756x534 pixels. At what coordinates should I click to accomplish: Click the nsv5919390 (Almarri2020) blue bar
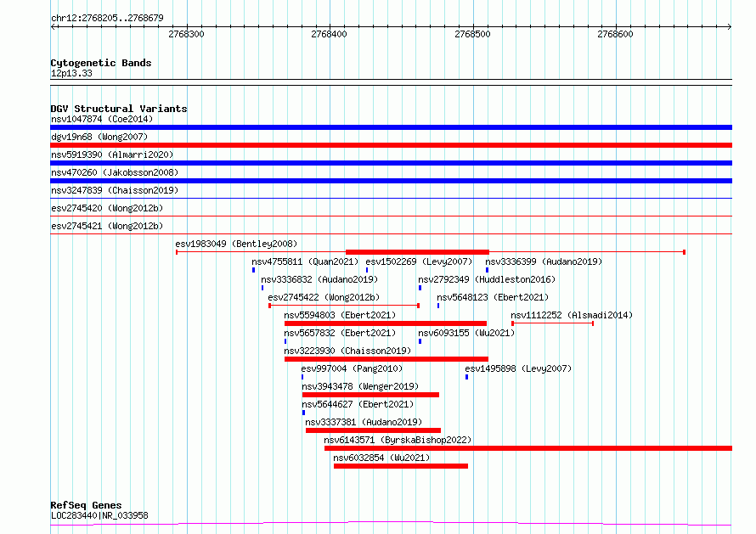391,163
